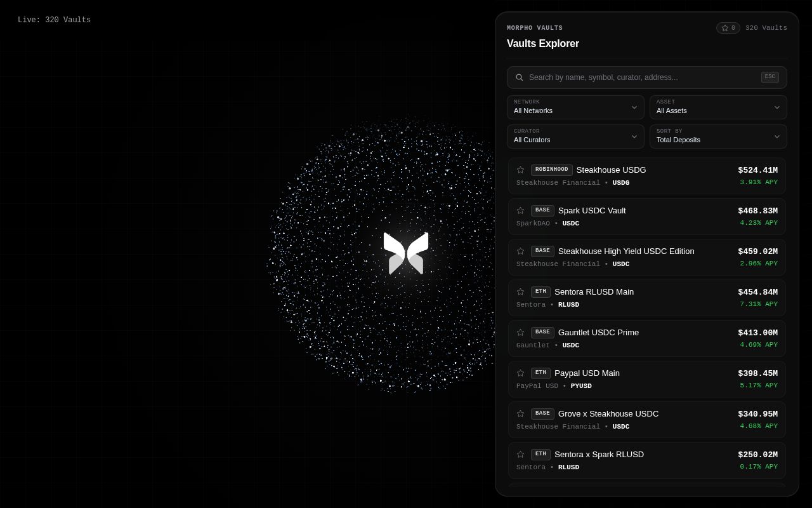Click the BASE badge on Spark USDC Vault
The width and height of the screenshot is (812, 508).
(542, 211)
